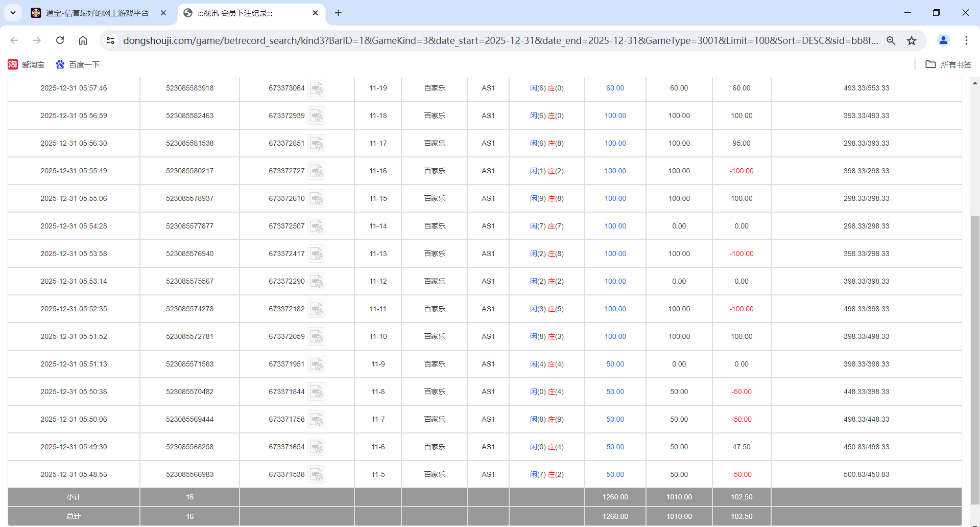Image resolution: width=980 pixels, height=527 pixels.
Task: Click replay icon beside game 673372507
Action: (x=317, y=226)
